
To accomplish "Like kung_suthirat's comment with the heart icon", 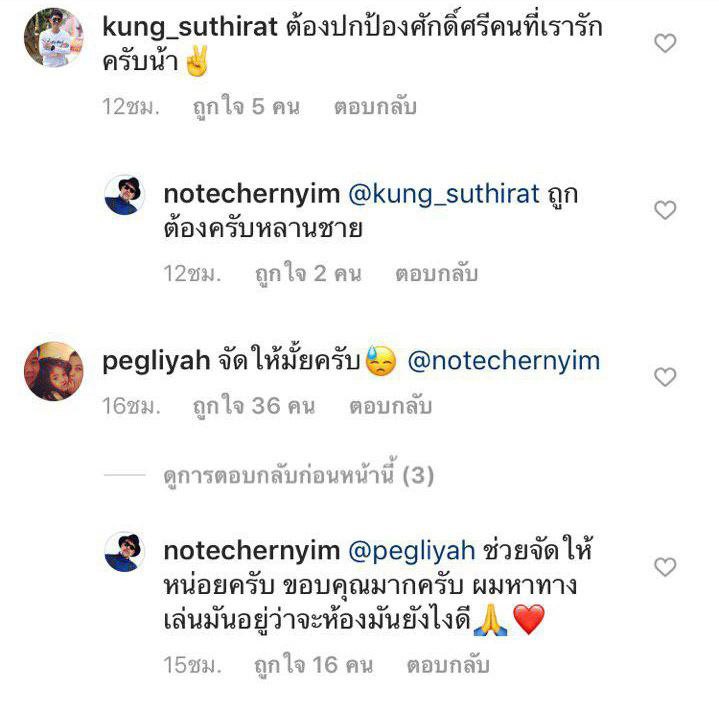I will (x=665, y=44).
